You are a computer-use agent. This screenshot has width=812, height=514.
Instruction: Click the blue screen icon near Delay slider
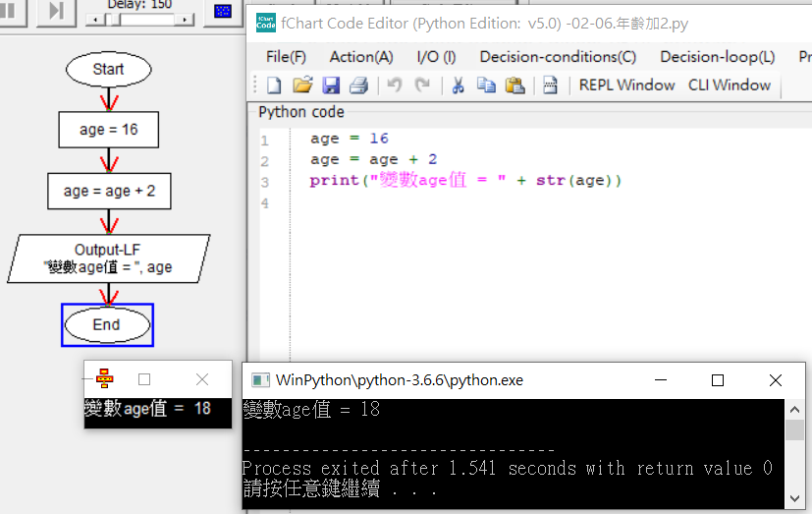pos(223,11)
